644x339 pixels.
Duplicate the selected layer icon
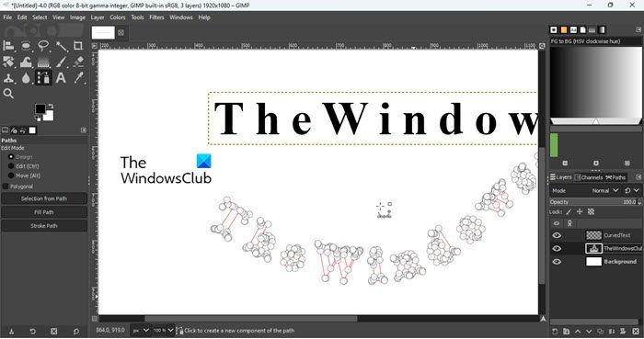tap(601, 332)
